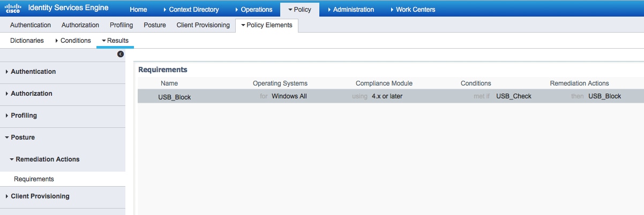
Task: Go to Authentication policy submenu
Action: coord(31,25)
